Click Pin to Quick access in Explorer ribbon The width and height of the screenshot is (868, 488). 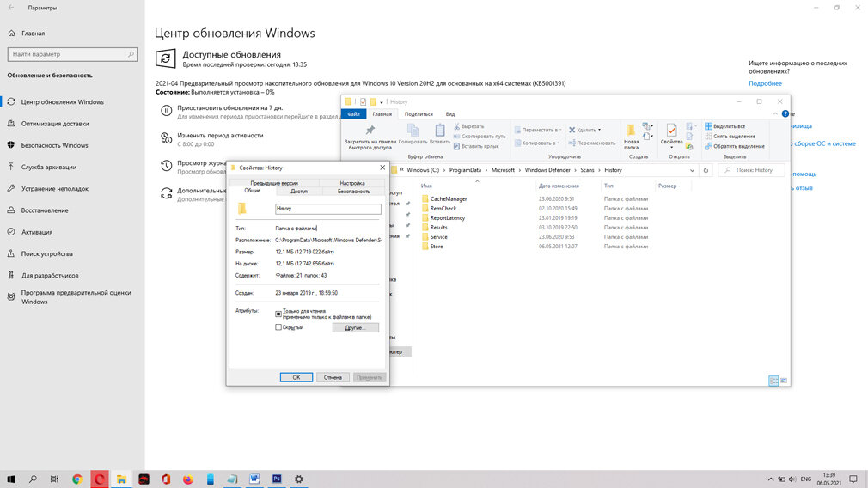pos(370,137)
